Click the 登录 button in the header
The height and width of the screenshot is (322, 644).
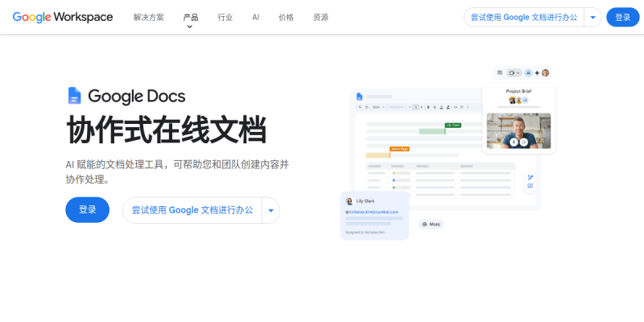tap(622, 17)
